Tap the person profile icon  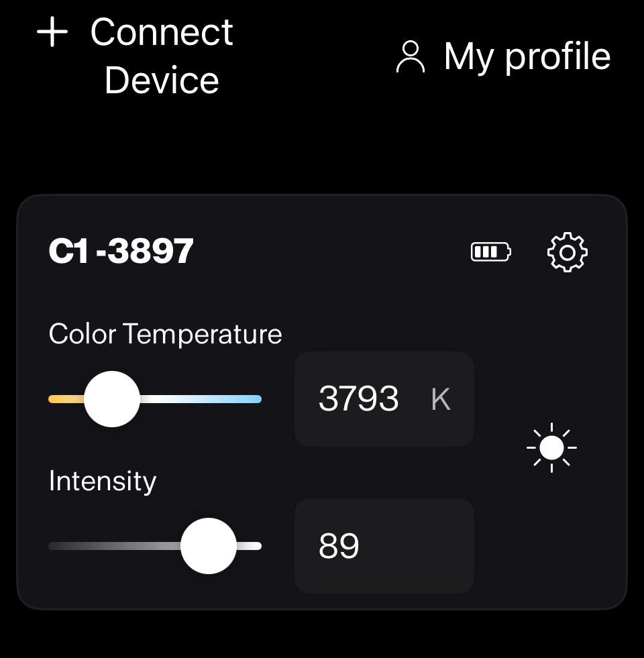coord(410,56)
